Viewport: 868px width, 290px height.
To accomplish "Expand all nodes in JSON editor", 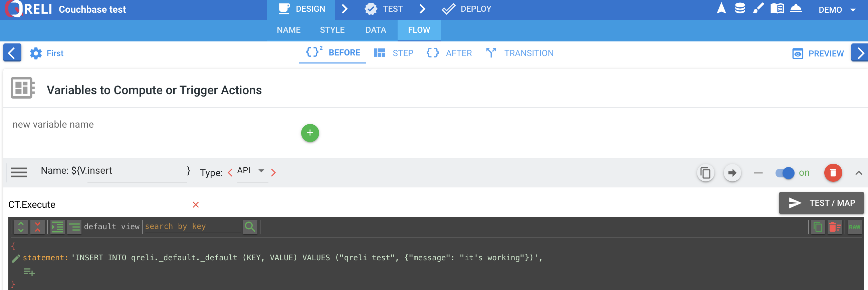I will (x=21, y=227).
